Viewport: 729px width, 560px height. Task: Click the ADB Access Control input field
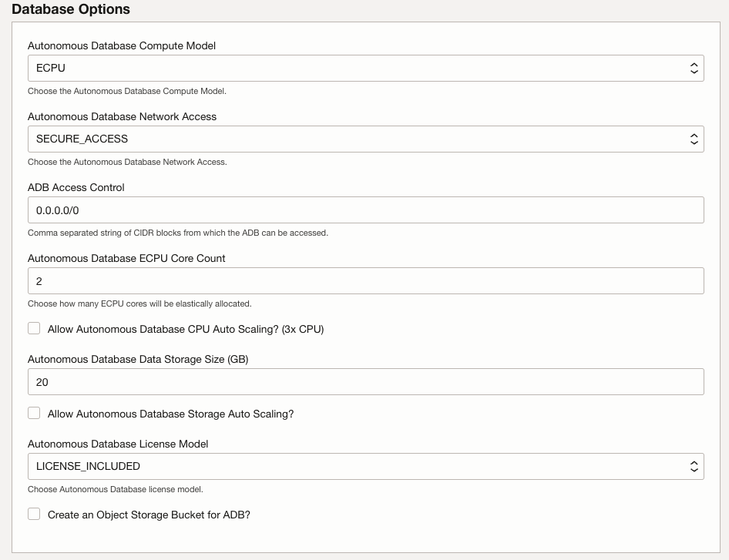coord(308,210)
